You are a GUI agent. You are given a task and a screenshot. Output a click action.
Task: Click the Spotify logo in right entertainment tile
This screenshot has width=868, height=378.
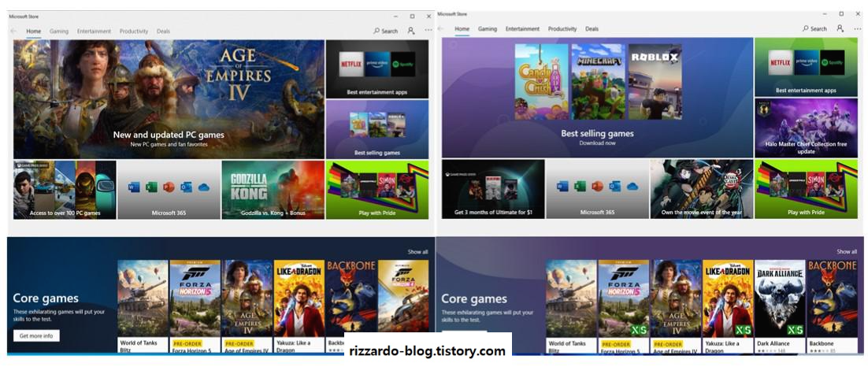[x=832, y=62]
